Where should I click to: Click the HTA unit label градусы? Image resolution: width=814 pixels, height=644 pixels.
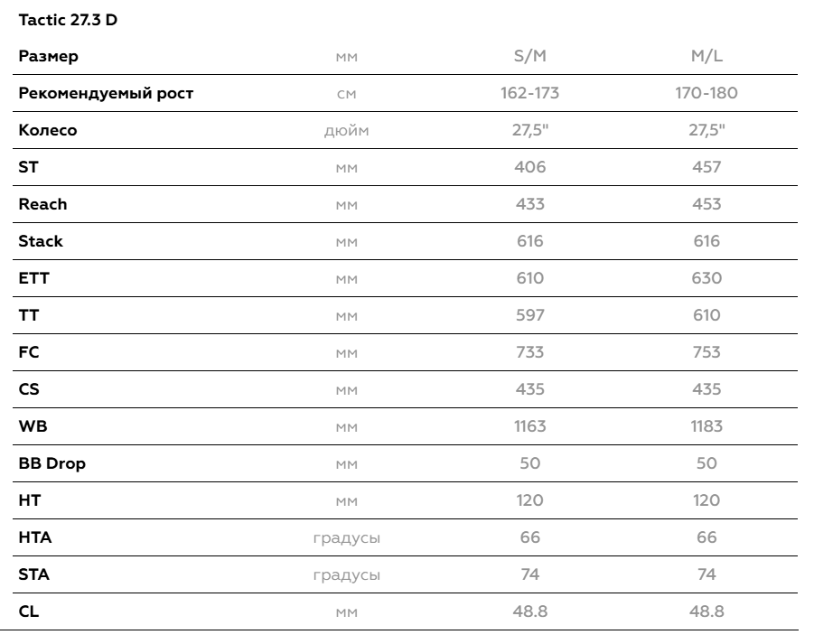(347, 538)
